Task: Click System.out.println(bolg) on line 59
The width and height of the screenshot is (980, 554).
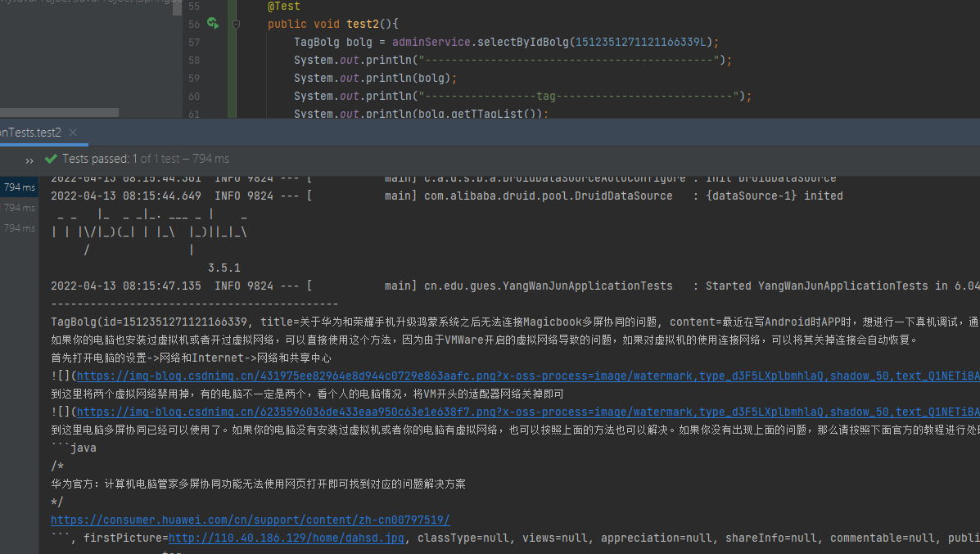Action: click(x=375, y=78)
